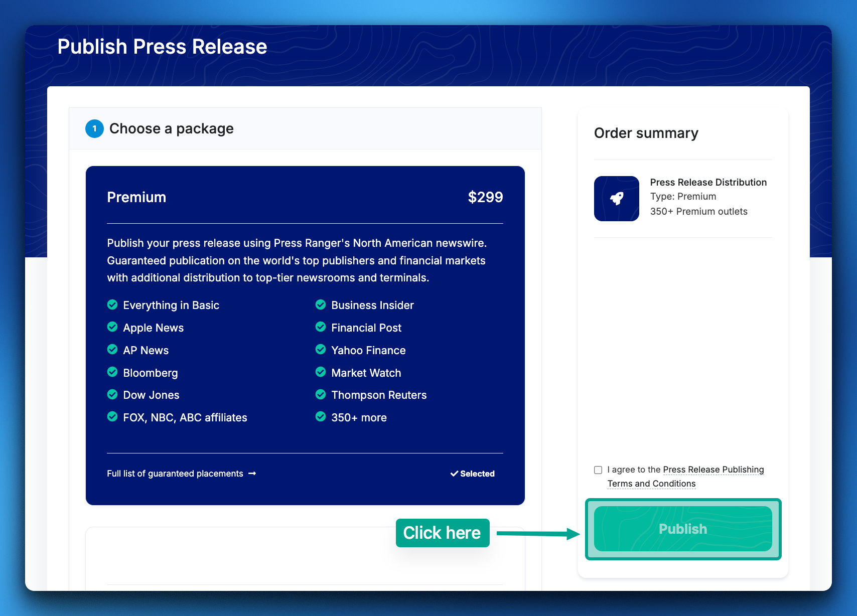857x616 pixels.
Task: Click the Bloomberg text
Action: point(151,373)
